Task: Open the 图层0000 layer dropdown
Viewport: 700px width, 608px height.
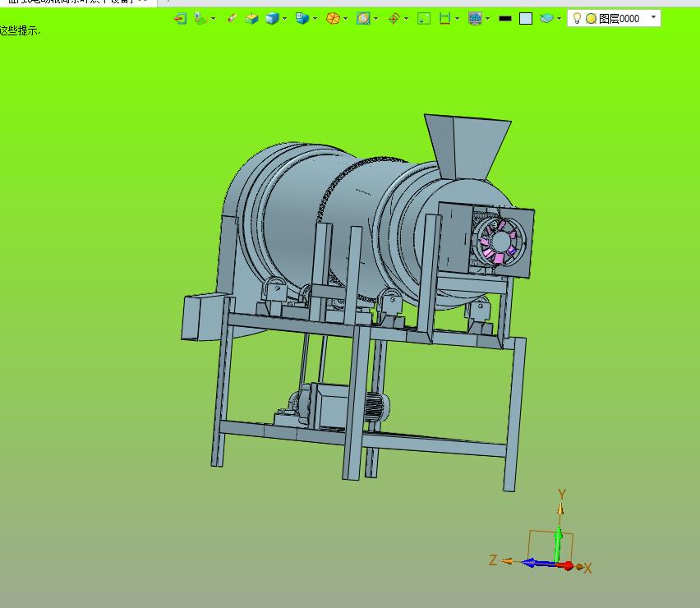Action: point(653,17)
